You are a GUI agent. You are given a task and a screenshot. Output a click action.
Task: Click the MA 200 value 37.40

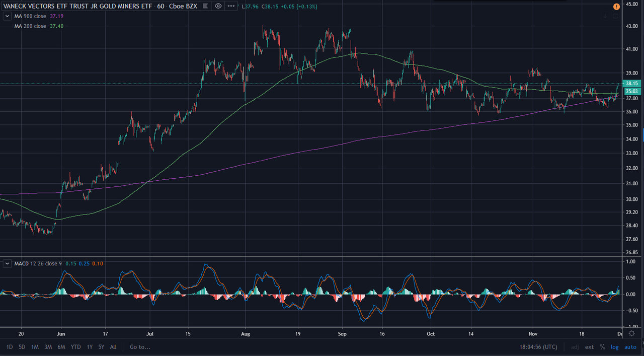(56, 26)
